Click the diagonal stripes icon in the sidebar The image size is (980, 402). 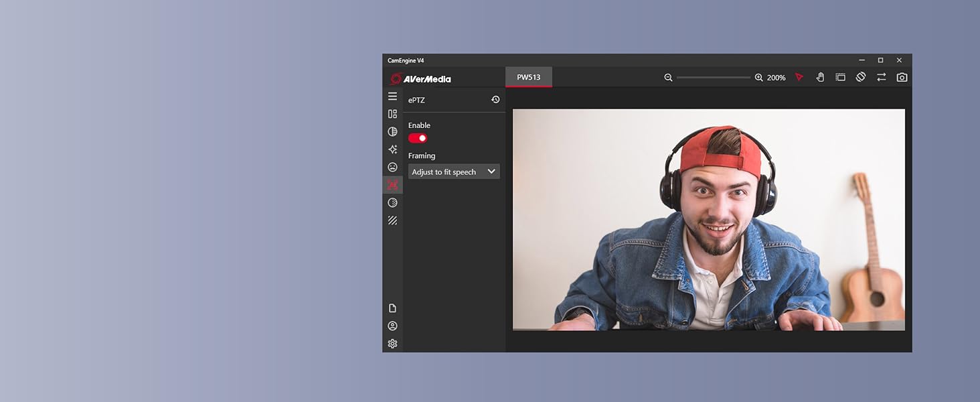tap(392, 220)
